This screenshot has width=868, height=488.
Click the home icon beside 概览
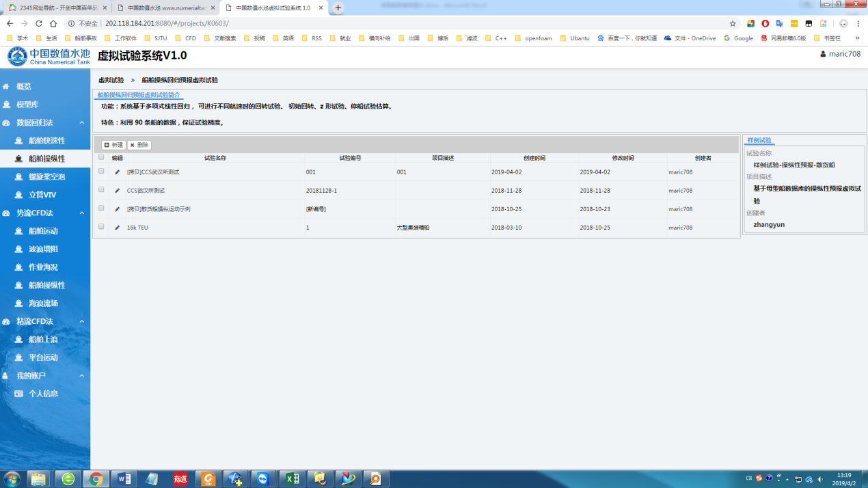(6, 87)
